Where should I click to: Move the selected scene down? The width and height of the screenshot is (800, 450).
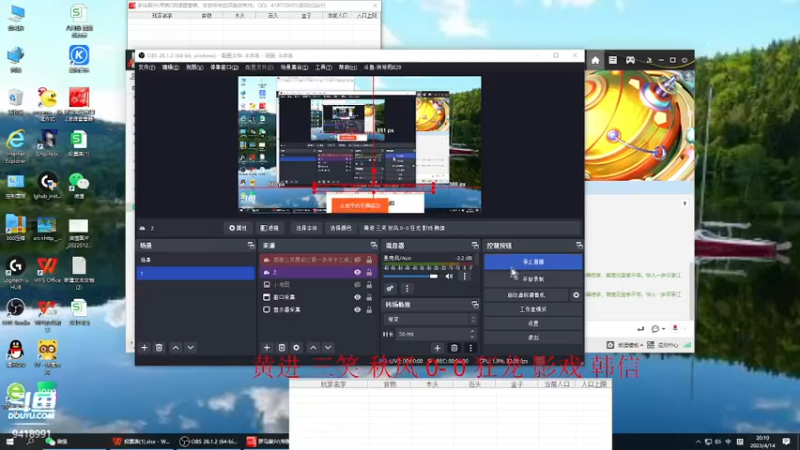click(x=190, y=348)
